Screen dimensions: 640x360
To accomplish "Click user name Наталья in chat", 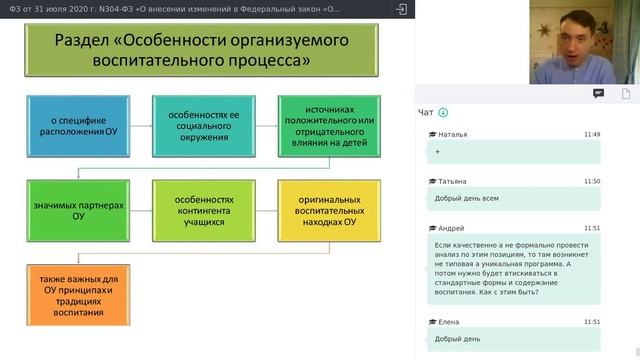I will point(453,134).
